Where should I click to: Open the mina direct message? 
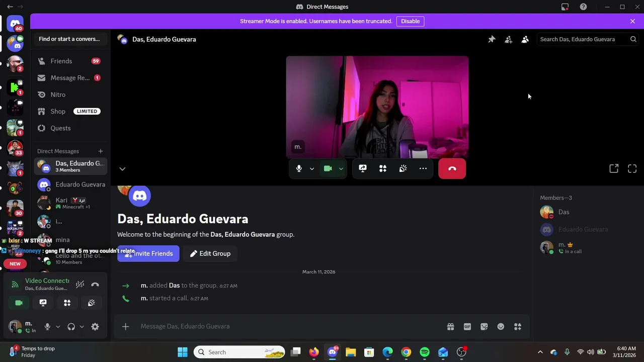pyautogui.click(x=70, y=240)
